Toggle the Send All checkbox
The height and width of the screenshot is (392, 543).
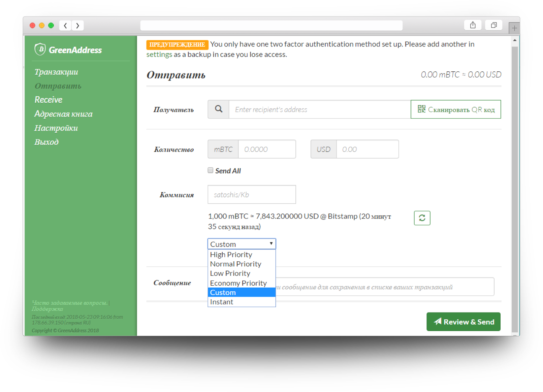(211, 170)
